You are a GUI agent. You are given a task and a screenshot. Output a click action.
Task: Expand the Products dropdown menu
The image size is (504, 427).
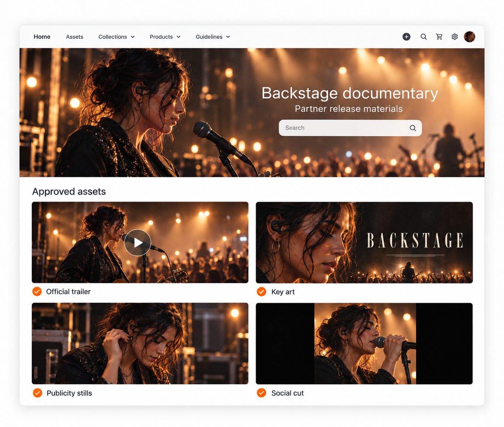click(x=165, y=37)
